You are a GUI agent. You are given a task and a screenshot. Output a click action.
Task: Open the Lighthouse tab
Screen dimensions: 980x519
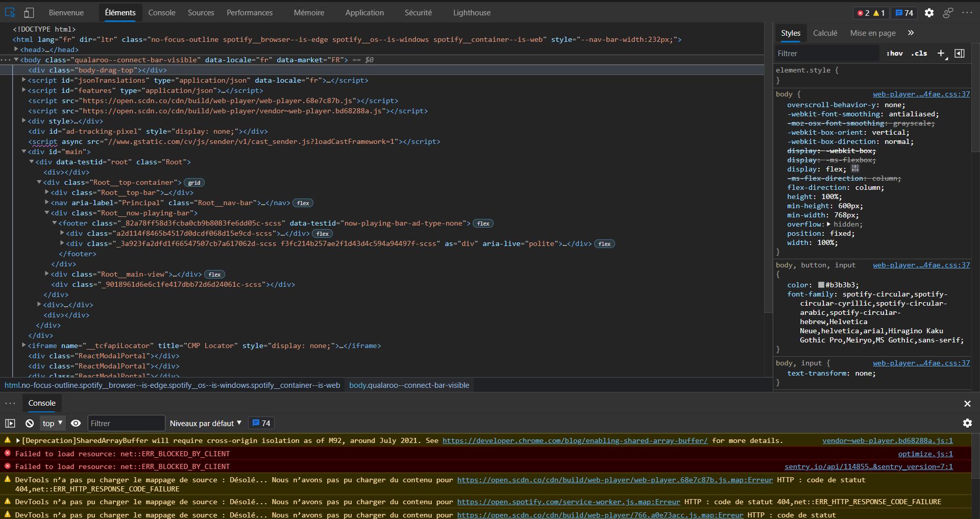[x=472, y=13]
